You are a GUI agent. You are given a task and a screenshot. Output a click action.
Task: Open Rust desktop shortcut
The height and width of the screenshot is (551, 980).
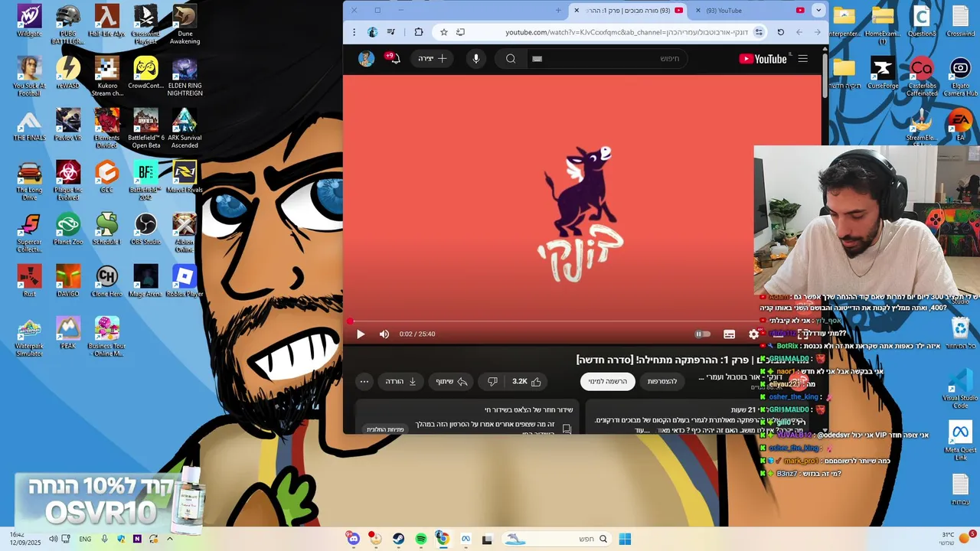coord(29,280)
